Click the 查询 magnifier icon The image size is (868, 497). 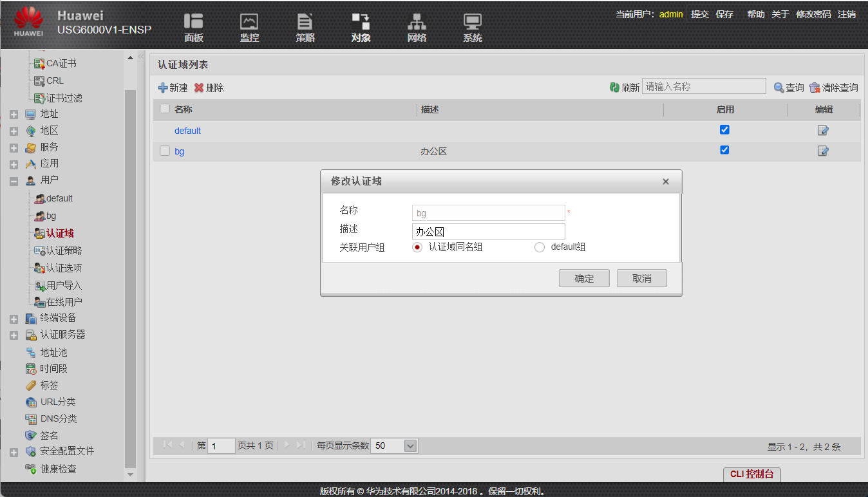779,88
